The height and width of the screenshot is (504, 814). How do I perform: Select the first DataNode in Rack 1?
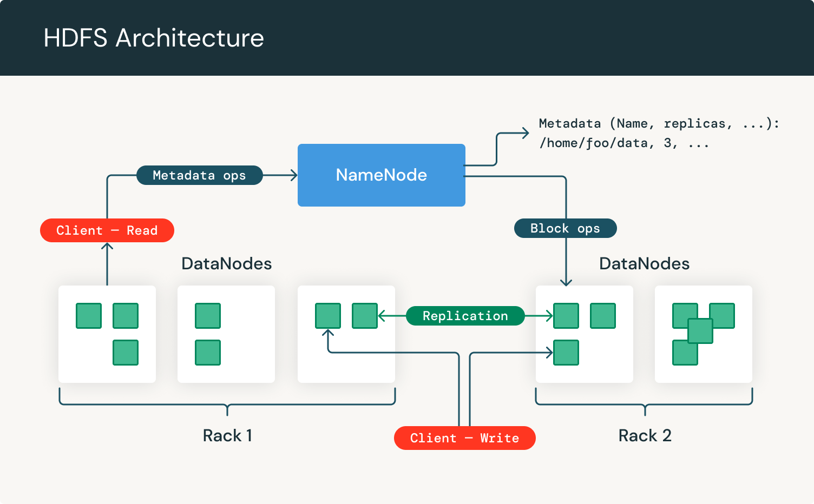107,334
